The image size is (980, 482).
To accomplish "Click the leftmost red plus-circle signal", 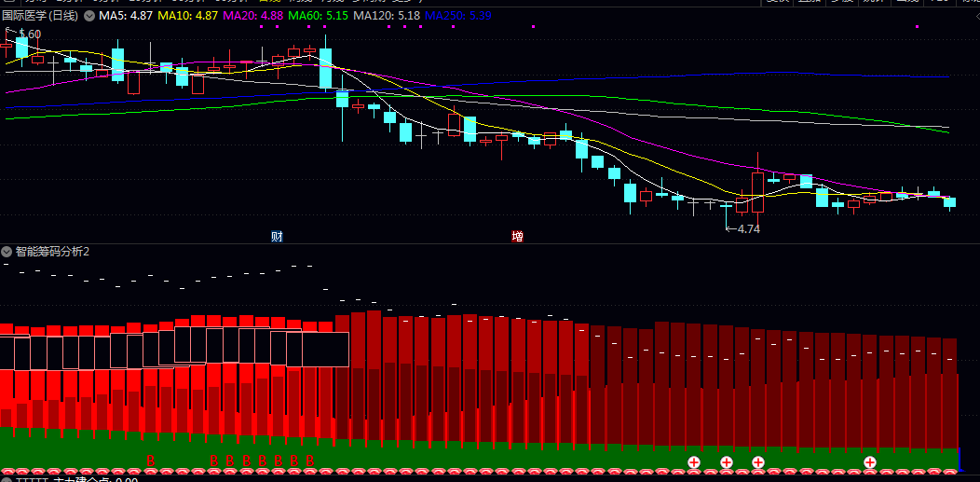I will (694, 462).
